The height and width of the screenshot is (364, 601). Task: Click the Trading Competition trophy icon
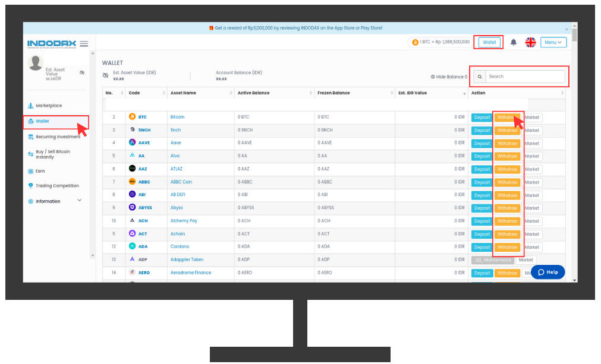pos(31,186)
